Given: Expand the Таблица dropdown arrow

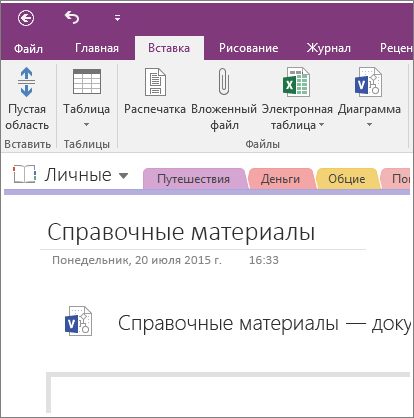Looking at the screenshot, I should [x=86, y=125].
